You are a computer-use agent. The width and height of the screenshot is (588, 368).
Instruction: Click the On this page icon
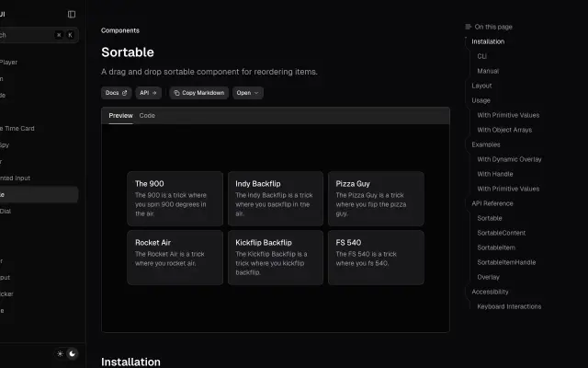click(x=468, y=27)
